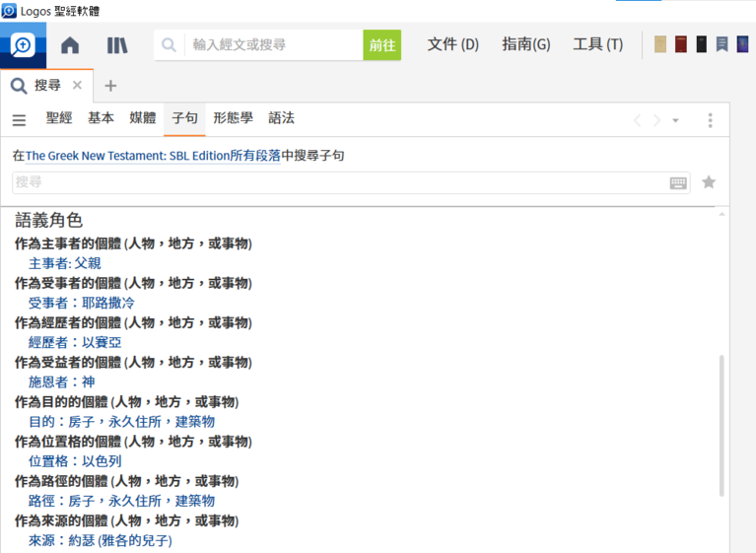Screen dimensions: 756x553
Task: Close the 搜尋 tab
Action: 77,86
